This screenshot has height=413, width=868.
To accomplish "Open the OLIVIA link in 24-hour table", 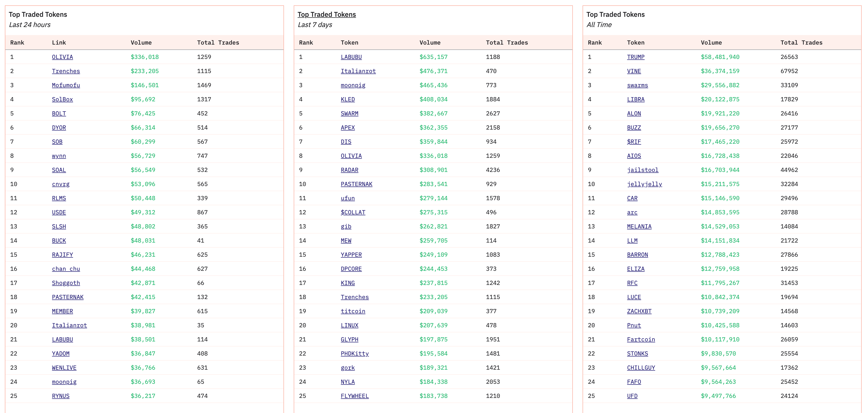I will pyautogui.click(x=62, y=57).
